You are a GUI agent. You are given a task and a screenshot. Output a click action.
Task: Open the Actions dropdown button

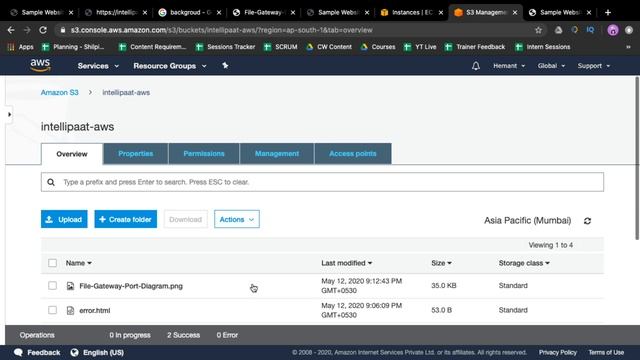tap(237, 219)
